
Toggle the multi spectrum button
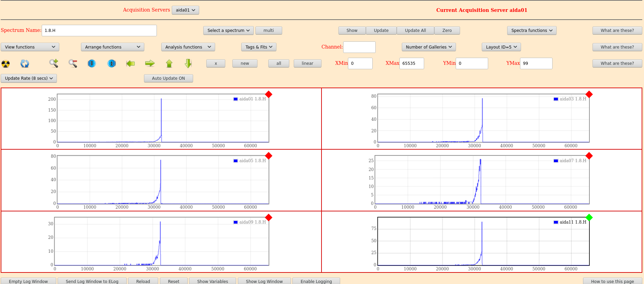268,31
